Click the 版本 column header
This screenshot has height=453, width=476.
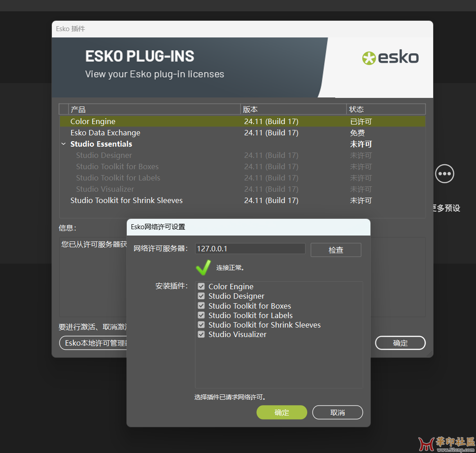tap(294, 109)
